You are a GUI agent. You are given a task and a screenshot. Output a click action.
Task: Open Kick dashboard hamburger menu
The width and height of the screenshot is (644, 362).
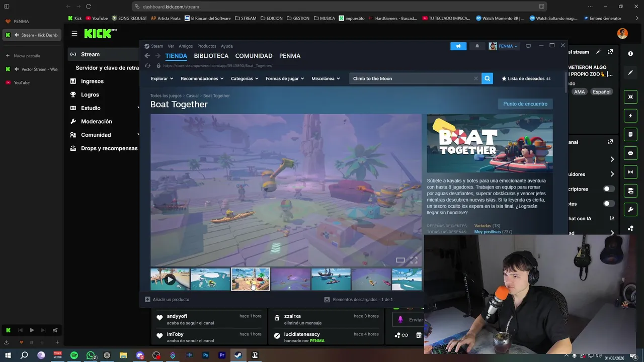[x=74, y=34]
